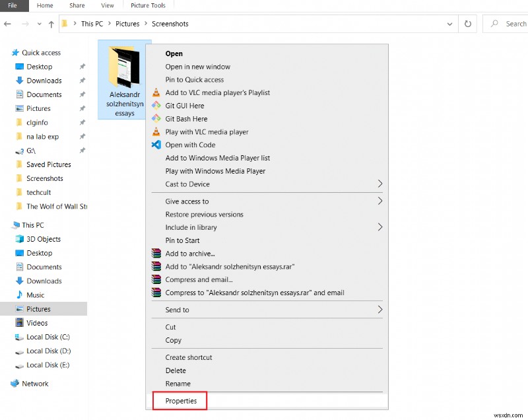Open the G:\ drive shortcut

pyautogui.click(x=30, y=151)
